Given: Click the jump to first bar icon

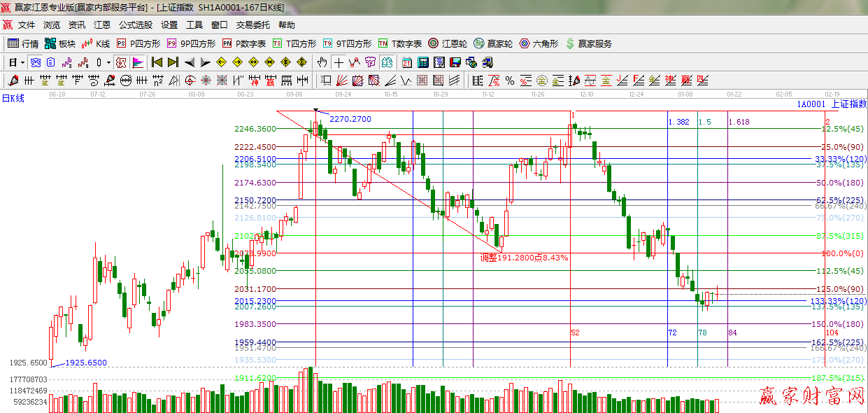Looking at the screenshot, I should (157, 62).
